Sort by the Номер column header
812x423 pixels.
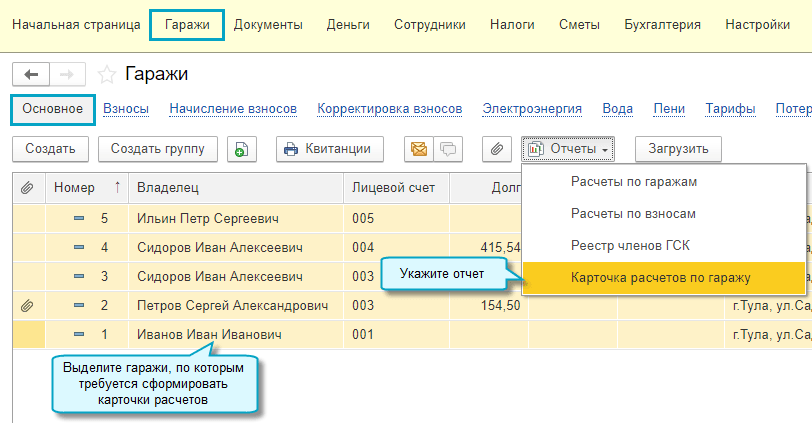click(x=85, y=187)
